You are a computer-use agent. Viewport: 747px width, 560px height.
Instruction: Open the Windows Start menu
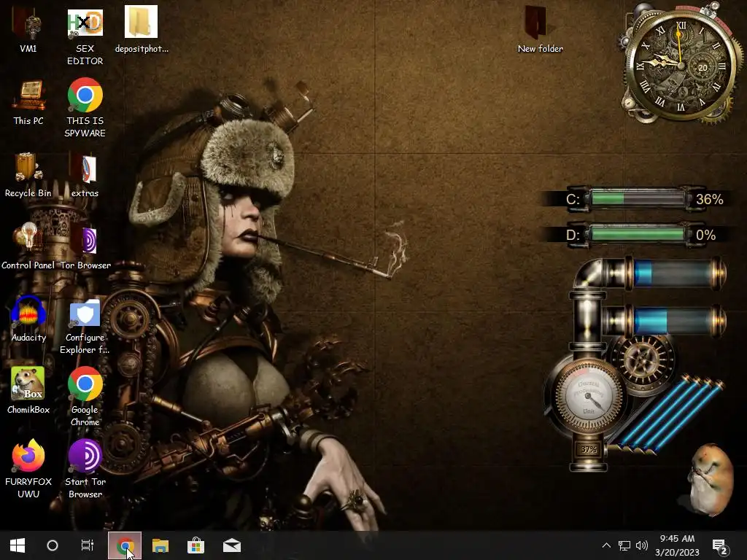point(18,545)
